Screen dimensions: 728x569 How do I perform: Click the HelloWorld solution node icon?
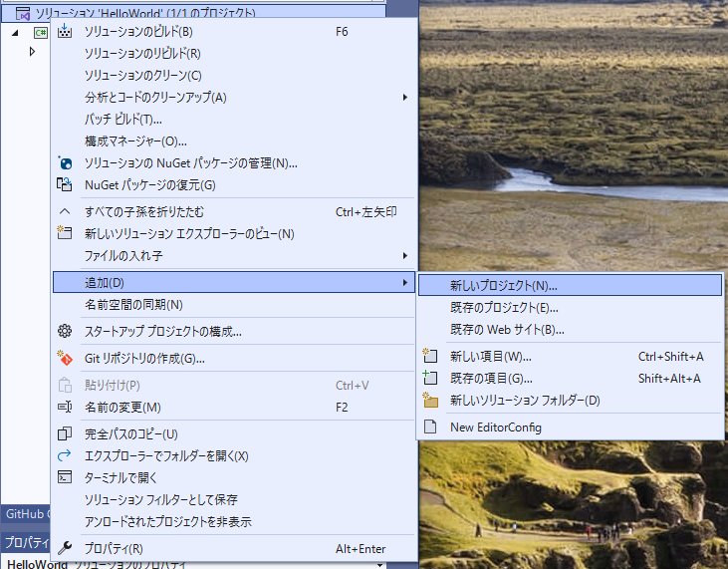[23, 14]
